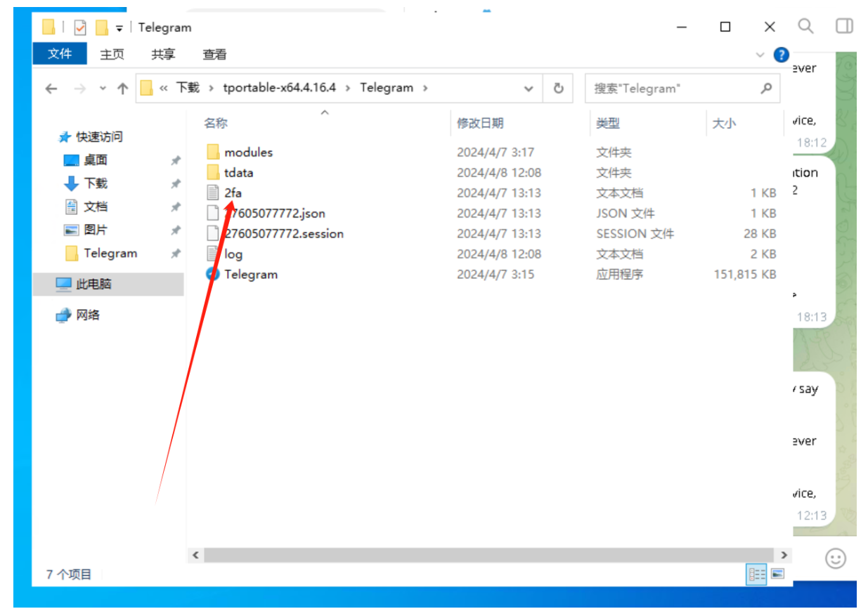This screenshot has height=616, width=868.
Task: Switch to the 查看 ribbon tab
Action: [x=214, y=54]
